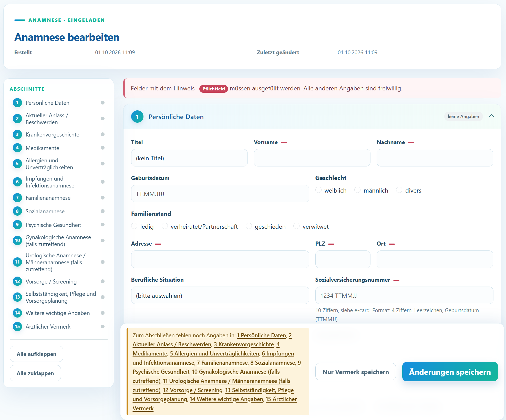Click Nur Vermerk speichern
Screen dimensions: 506x420
[x=356, y=372]
